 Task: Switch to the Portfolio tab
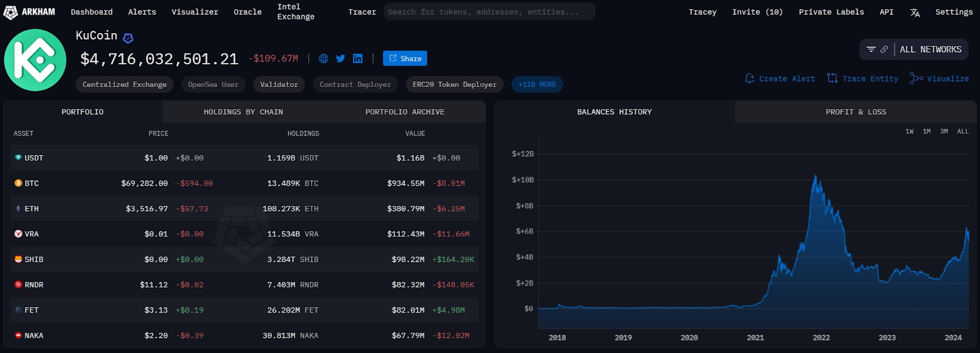coord(83,112)
